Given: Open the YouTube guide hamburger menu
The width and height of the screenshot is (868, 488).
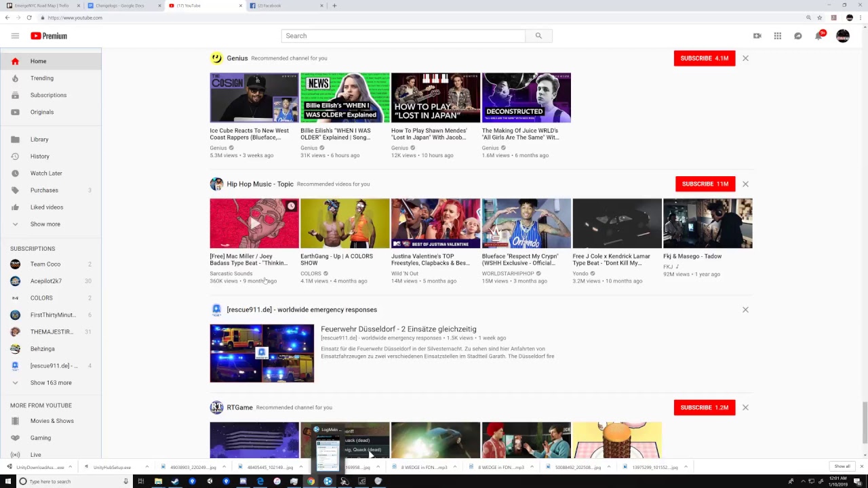Looking at the screenshot, I should (x=15, y=36).
